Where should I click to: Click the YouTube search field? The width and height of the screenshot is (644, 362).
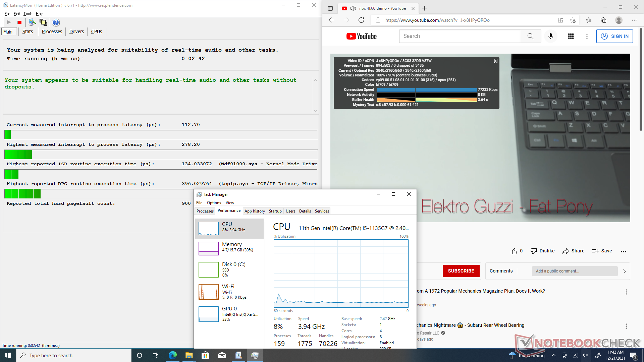pos(460,36)
